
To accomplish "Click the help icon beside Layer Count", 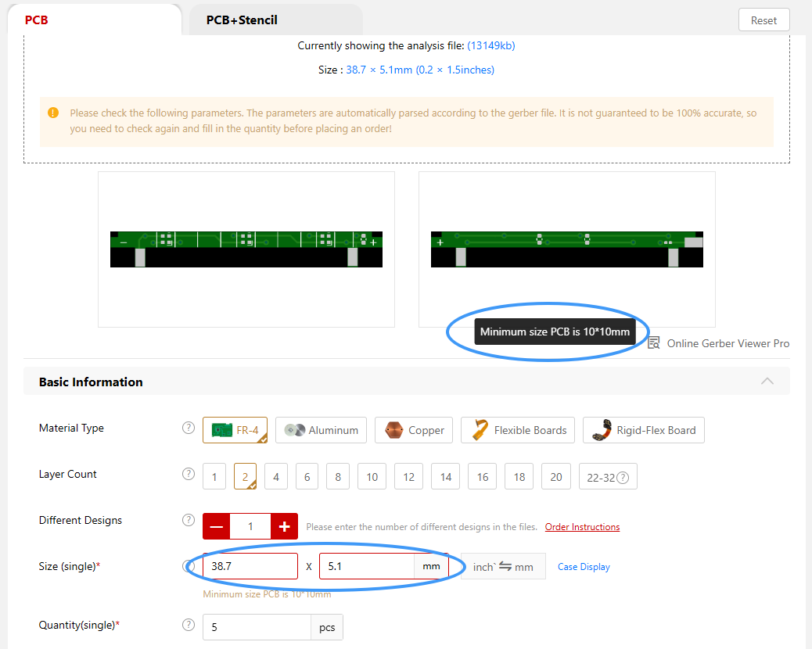I will coord(188,474).
